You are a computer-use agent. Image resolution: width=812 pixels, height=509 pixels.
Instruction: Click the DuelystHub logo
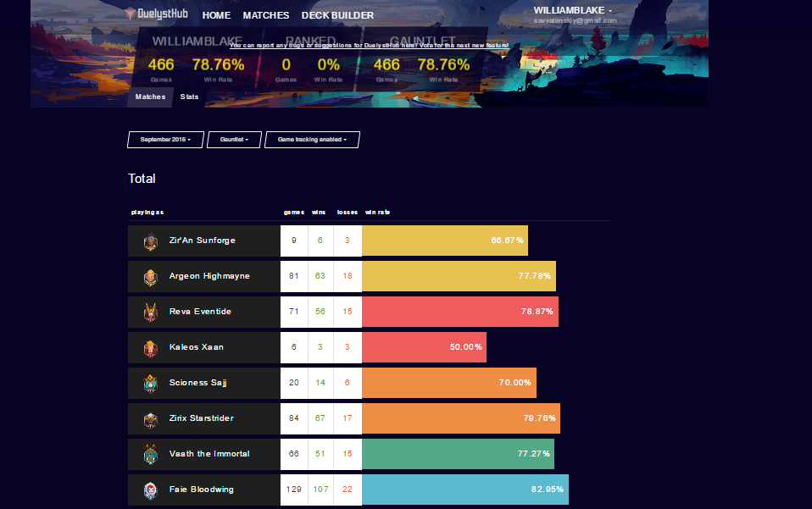(157, 14)
